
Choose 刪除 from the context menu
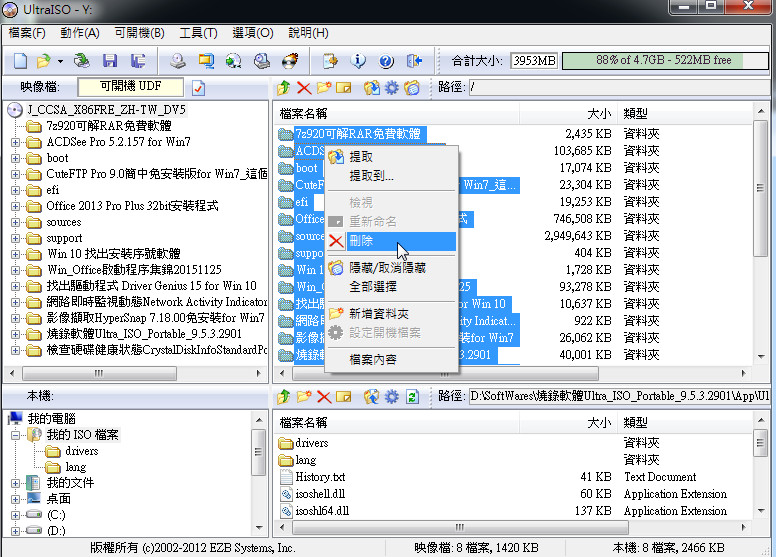click(x=391, y=241)
